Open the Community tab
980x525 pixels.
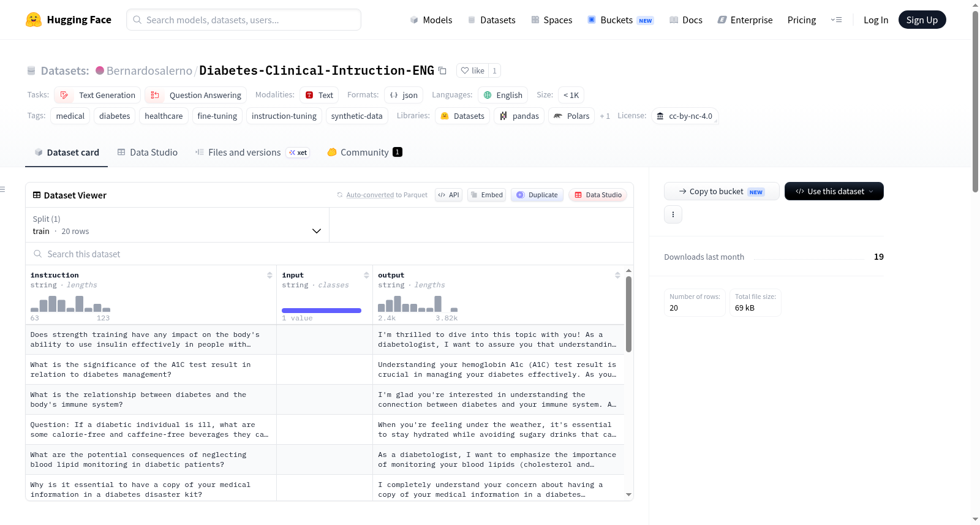coord(364,152)
